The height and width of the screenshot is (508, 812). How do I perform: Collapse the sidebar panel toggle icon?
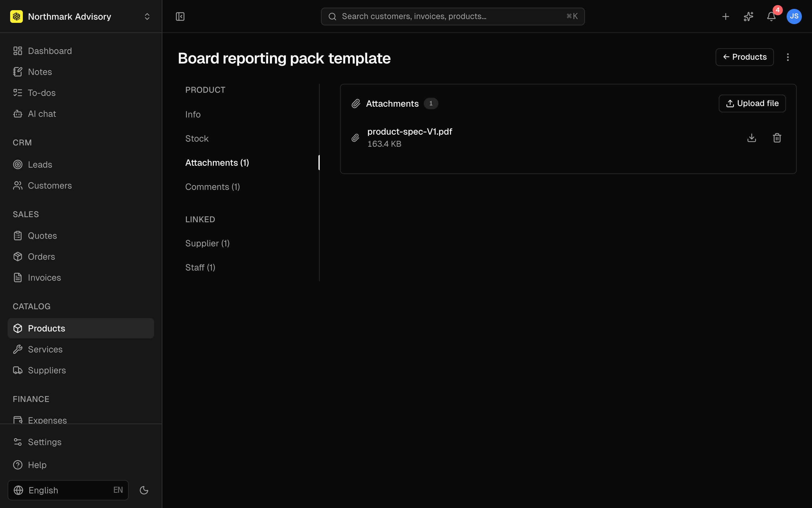coord(180,17)
